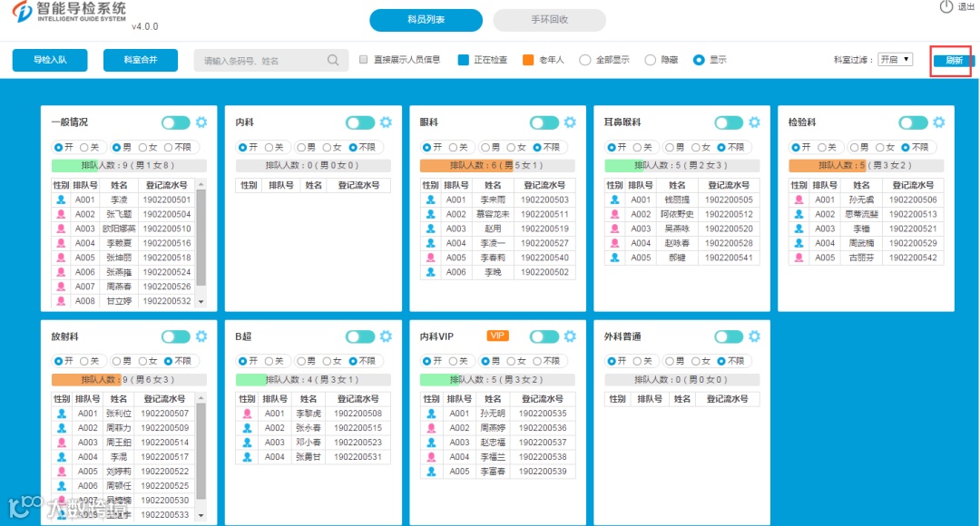Screen dimensions: 980x526
Task: Open settings gear for 眼科 department
Action: (x=570, y=122)
